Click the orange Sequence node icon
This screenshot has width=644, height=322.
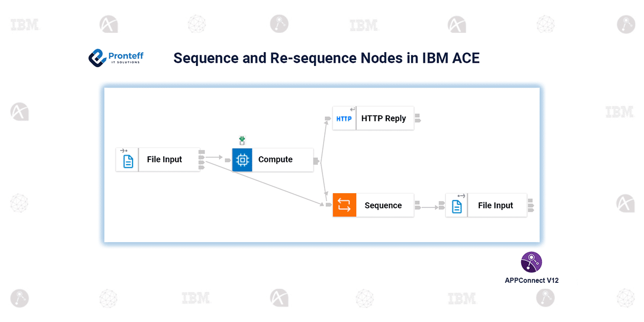(344, 206)
